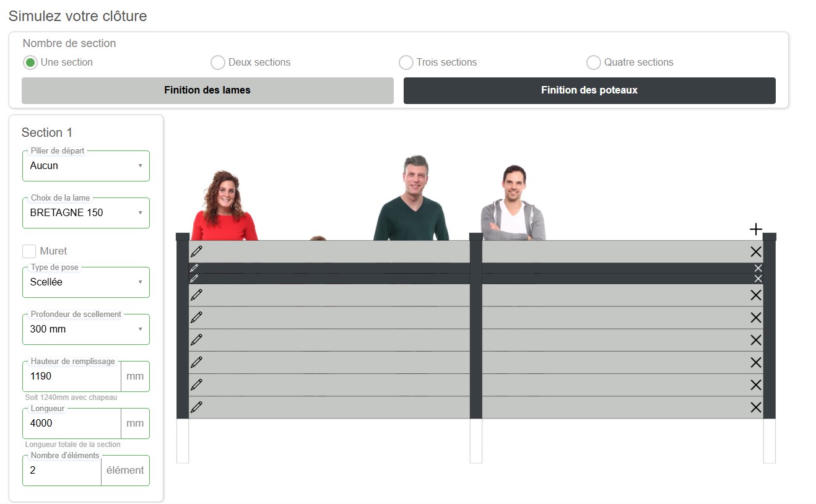Open the Pilier de départ dropdown
Image resolution: width=816 pixels, height=504 pixels.
(x=86, y=166)
